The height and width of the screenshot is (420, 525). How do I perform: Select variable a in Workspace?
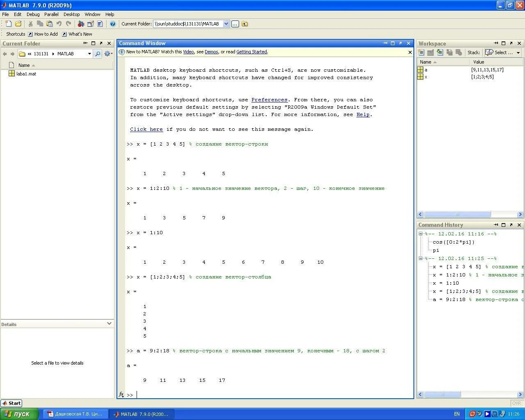[470, 70]
